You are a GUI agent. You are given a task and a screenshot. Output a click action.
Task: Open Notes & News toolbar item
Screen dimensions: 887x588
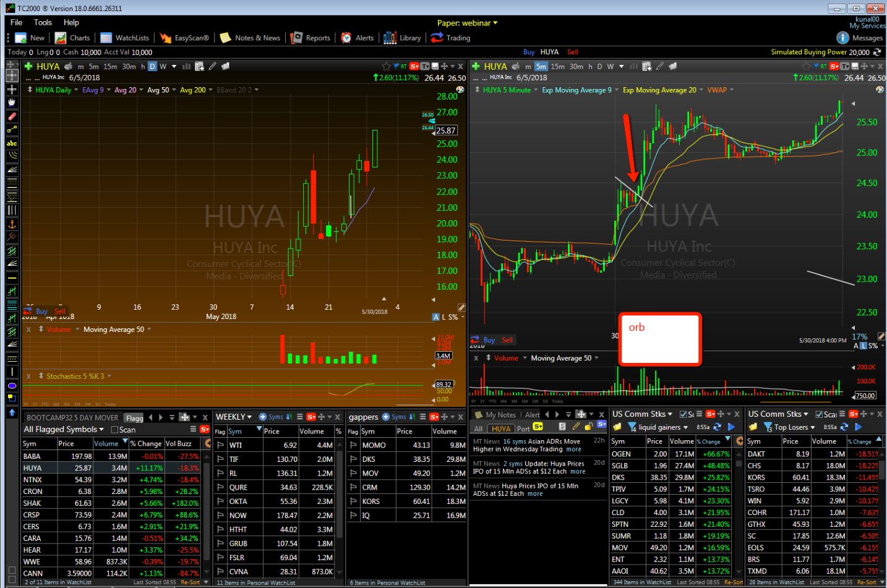coord(250,38)
